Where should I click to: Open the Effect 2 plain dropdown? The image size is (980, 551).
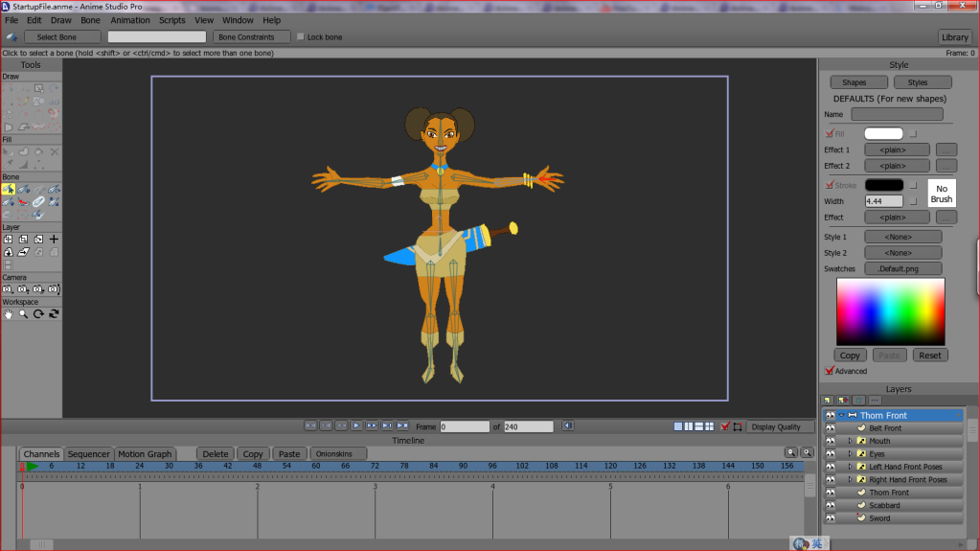(x=897, y=166)
